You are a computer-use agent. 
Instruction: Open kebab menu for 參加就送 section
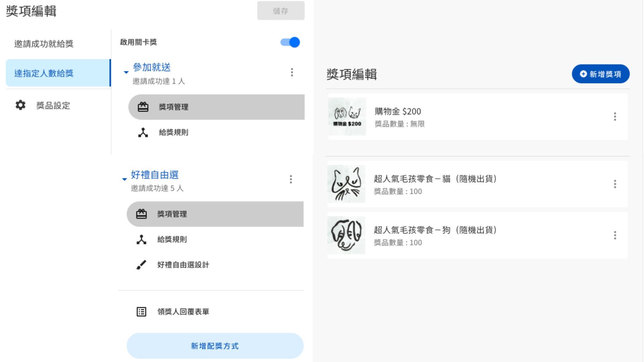point(292,72)
